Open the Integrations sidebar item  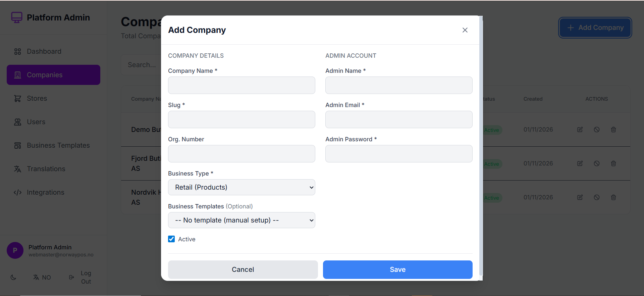click(45, 192)
